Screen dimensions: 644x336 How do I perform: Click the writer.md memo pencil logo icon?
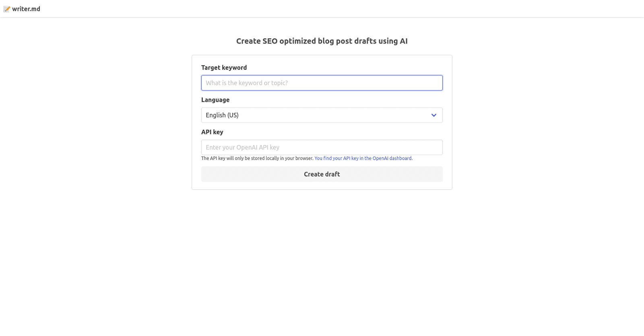(x=7, y=9)
